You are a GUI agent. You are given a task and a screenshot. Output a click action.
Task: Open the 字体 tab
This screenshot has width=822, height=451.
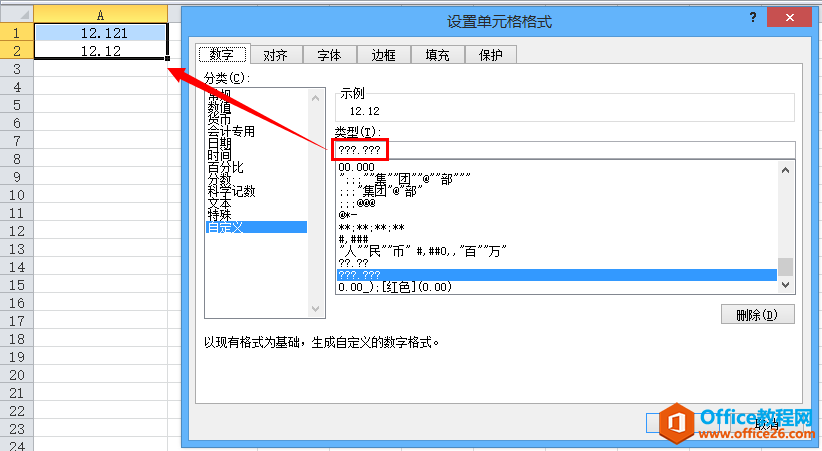[x=330, y=55]
